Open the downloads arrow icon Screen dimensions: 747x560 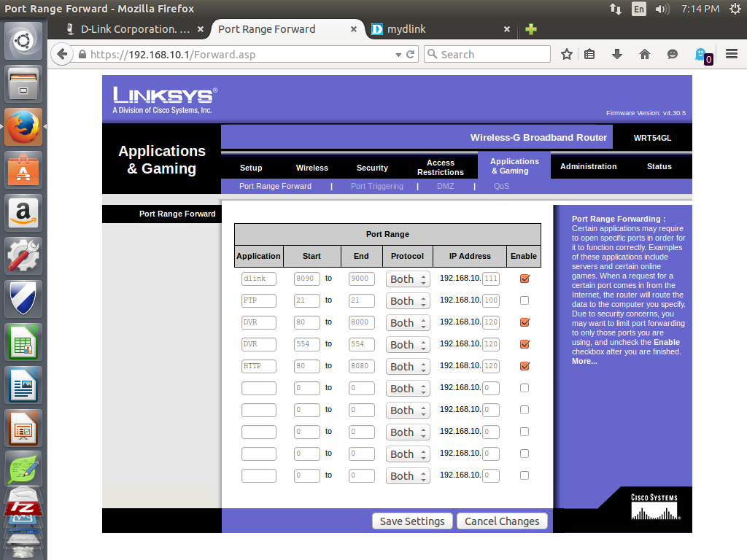617,54
